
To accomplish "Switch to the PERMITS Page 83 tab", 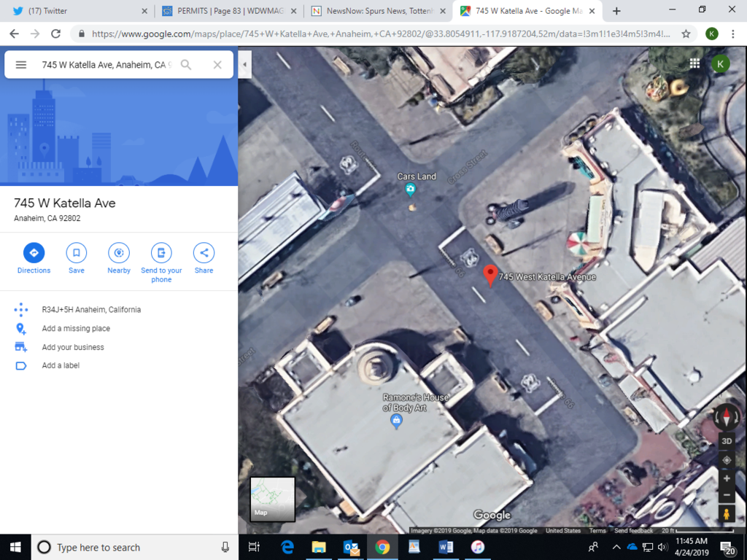I will pos(228,11).
